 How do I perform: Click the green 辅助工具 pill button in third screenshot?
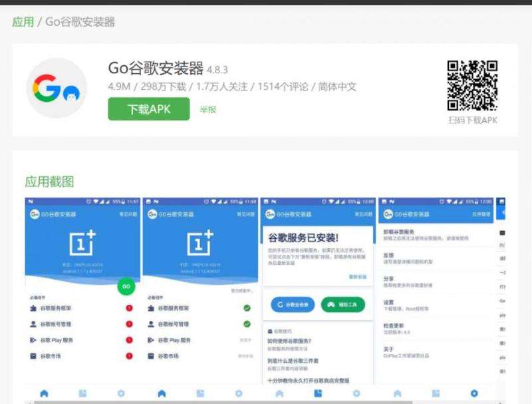[x=342, y=305]
